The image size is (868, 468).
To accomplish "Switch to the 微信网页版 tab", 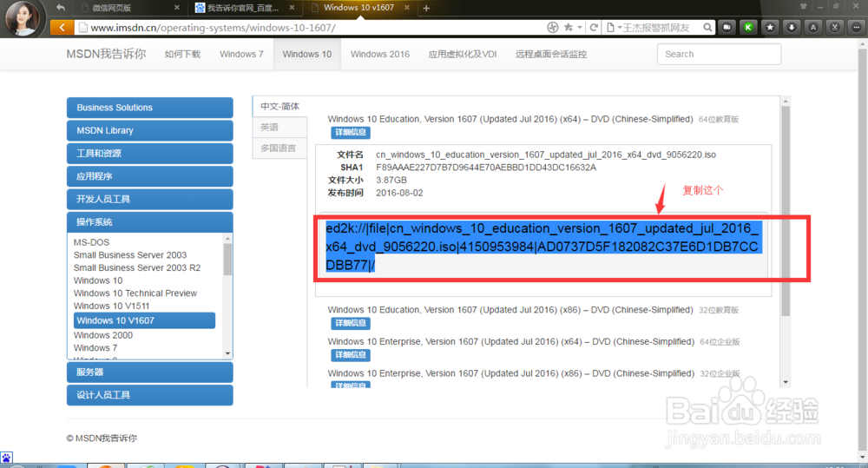I will (129, 8).
